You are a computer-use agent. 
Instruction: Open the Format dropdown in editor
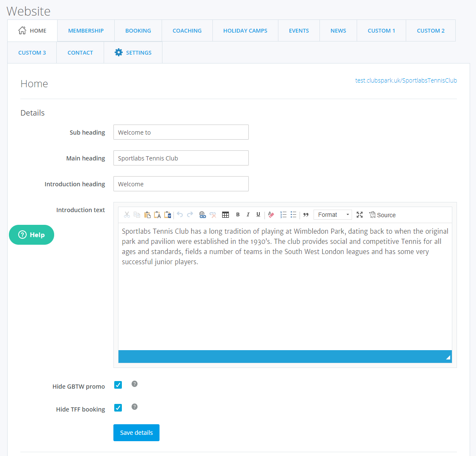(x=333, y=215)
